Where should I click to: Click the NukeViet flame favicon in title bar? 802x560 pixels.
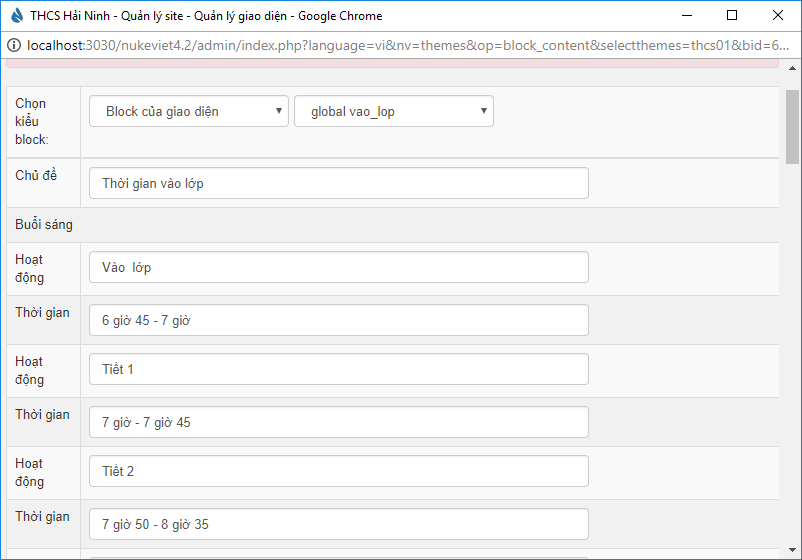[17, 15]
